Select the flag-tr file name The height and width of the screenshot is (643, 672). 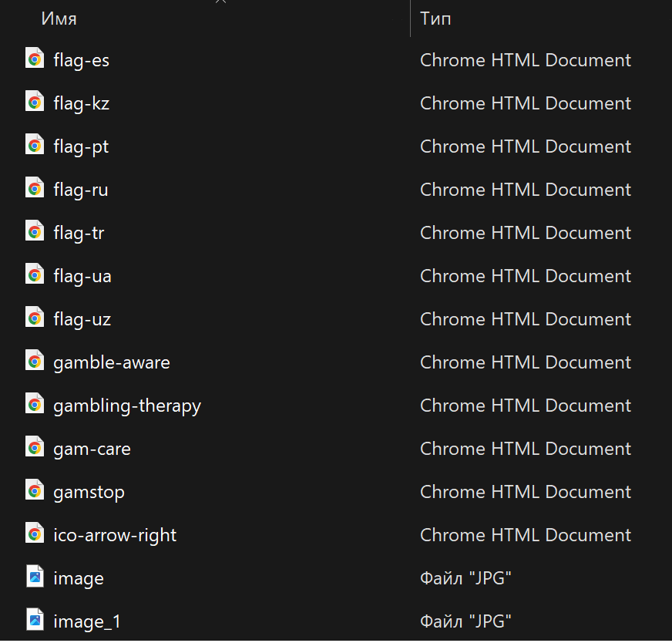click(79, 233)
